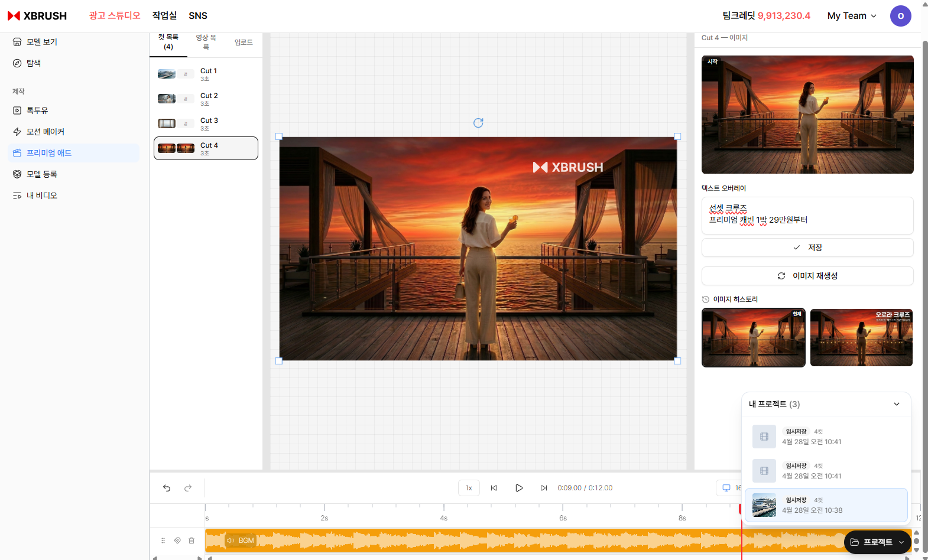Select the second image history thumbnail
The width and height of the screenshot is (928, 560).
click(861, 337)
